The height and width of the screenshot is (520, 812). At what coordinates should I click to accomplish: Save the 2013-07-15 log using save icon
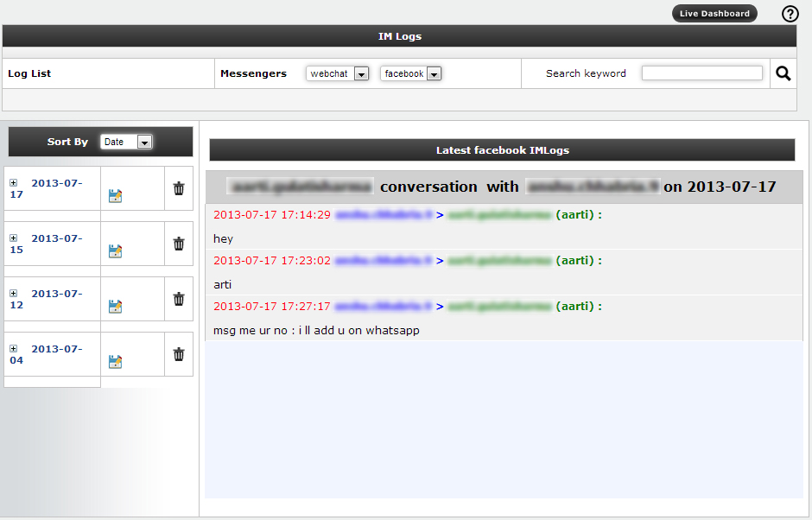[x=115, y=251]
